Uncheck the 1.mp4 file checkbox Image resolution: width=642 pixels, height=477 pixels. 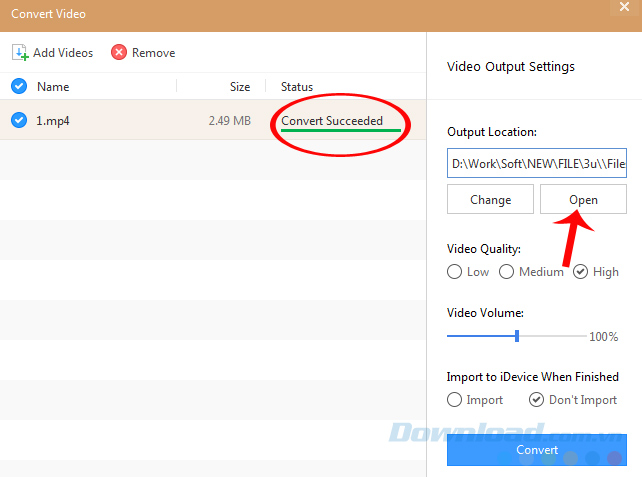[x=18, y=121]
